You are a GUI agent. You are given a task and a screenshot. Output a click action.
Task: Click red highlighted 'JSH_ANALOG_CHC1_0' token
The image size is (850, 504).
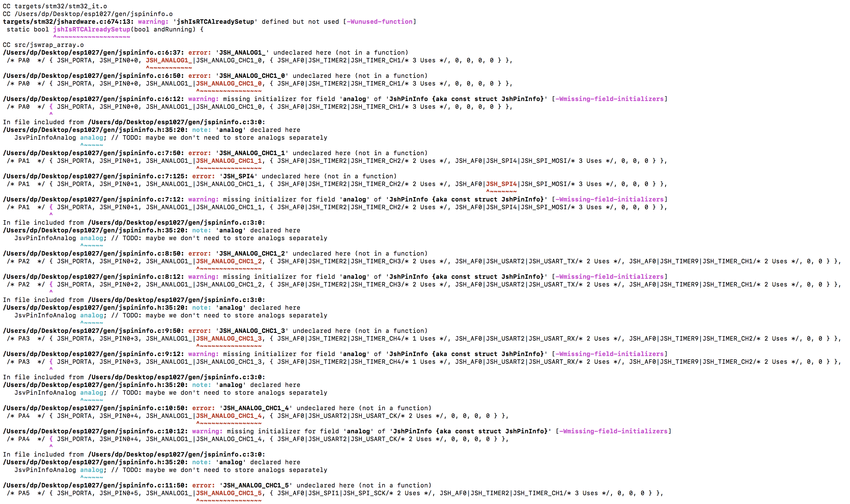pos(229,84)
